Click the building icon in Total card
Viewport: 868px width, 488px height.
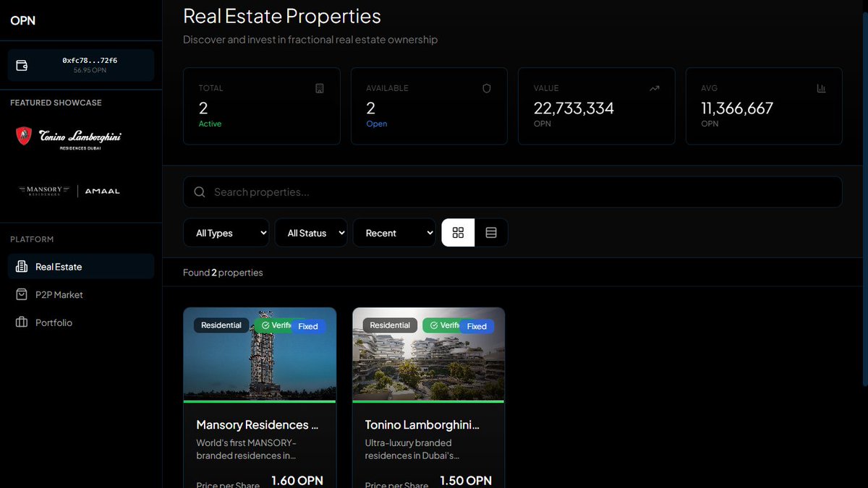point(320,88)
